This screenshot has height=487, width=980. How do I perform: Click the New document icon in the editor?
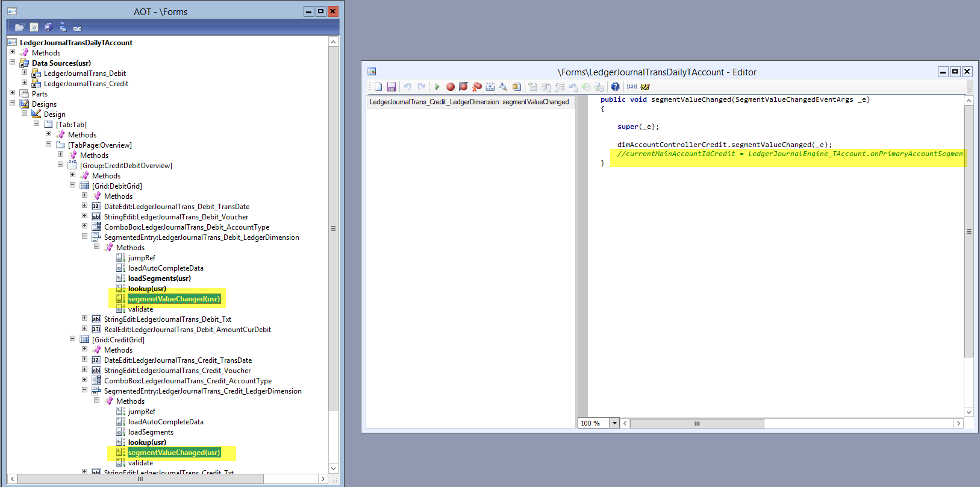tap(378, 87)
